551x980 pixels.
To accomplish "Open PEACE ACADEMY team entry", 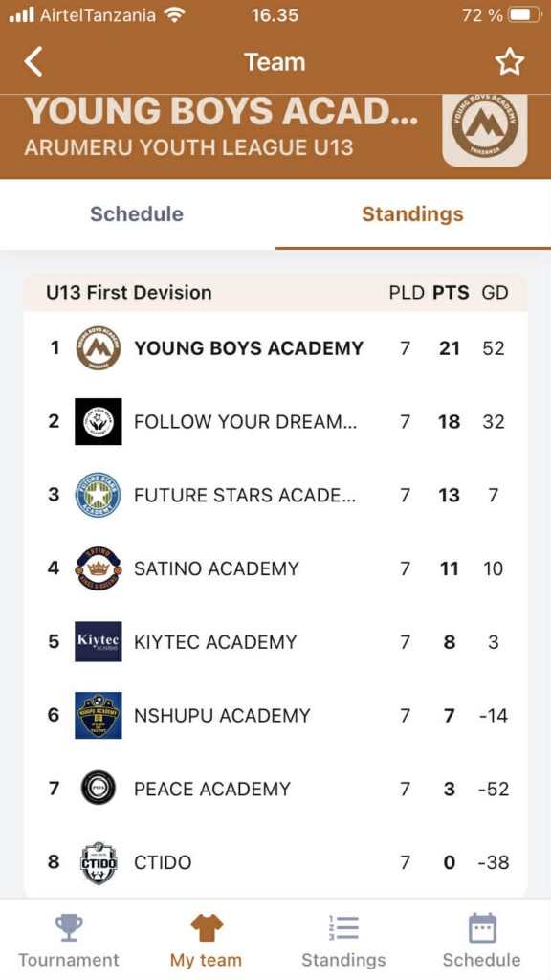I will pos(275,789).
